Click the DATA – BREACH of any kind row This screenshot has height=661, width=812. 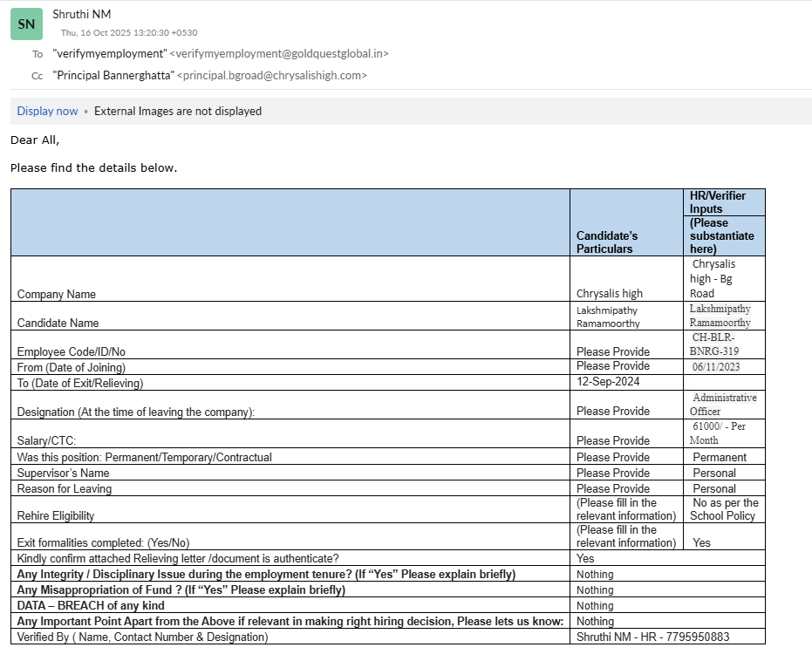pos(91,605)
